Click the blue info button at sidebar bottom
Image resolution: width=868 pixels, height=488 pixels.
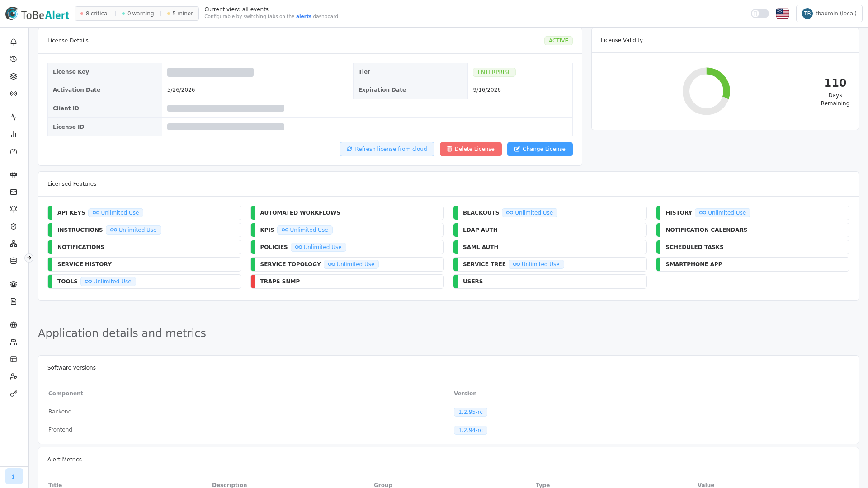coord(14,476)
